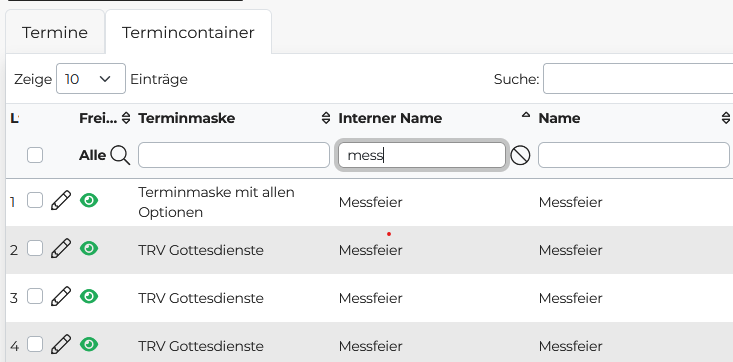Screen dimensions: 733x362
Task: Check the checkbox of row 3
Action: (x=35, y=297)
